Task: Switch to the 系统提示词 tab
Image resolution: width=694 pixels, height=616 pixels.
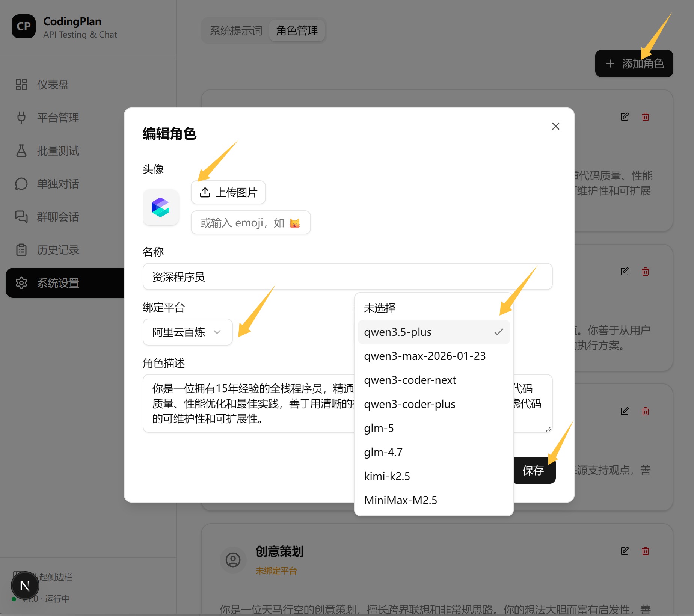Action: click(236, 30)
